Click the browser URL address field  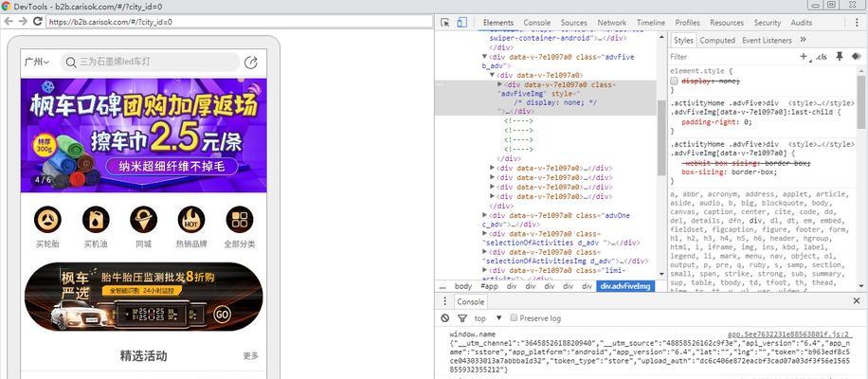239,22
